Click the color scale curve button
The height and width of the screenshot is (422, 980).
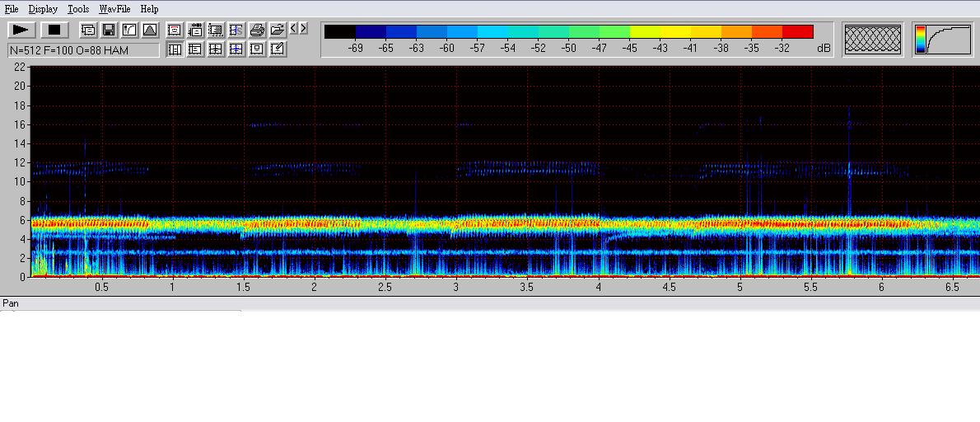pos(943,40)
